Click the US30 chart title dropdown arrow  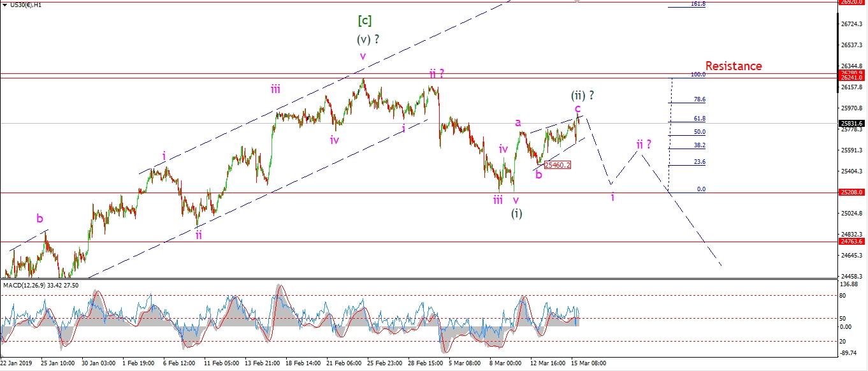pyautogui.click(x=4, y=4)
